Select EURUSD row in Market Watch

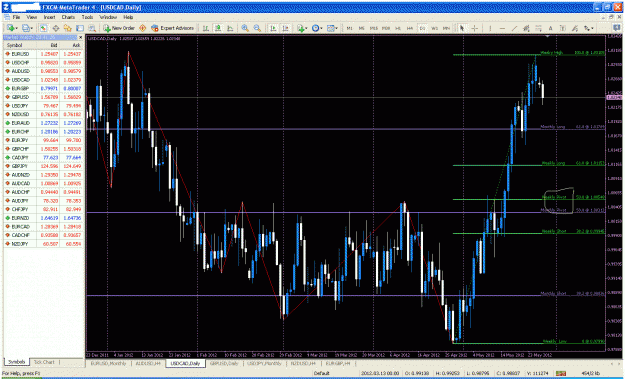coord(43,54)
